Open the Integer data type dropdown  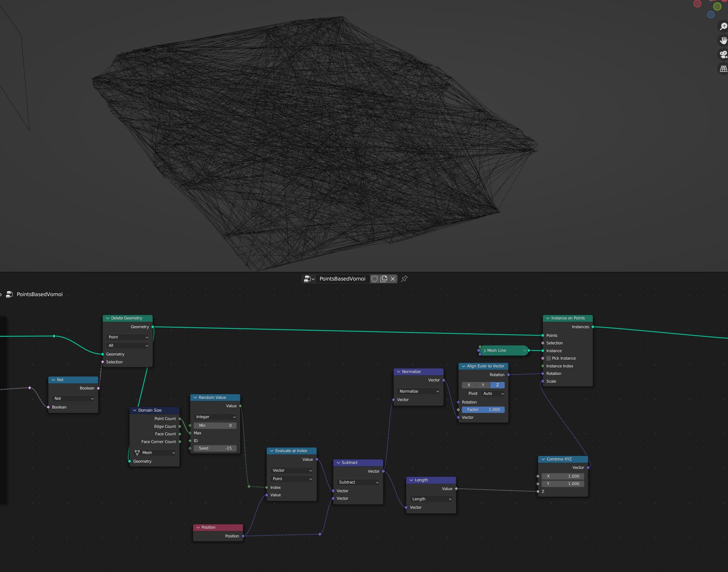point(216,417)
